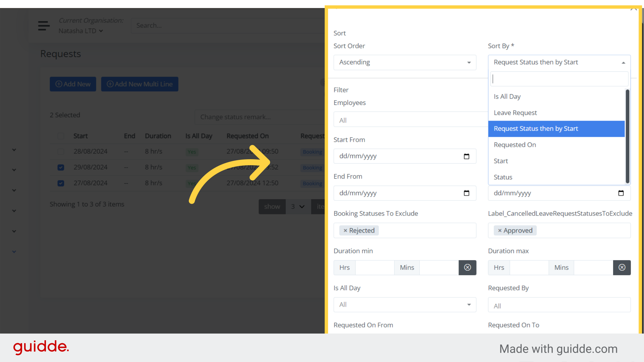644x362 pixels.
Task: Open the Start From calendar picker
Action: (466, 156)
